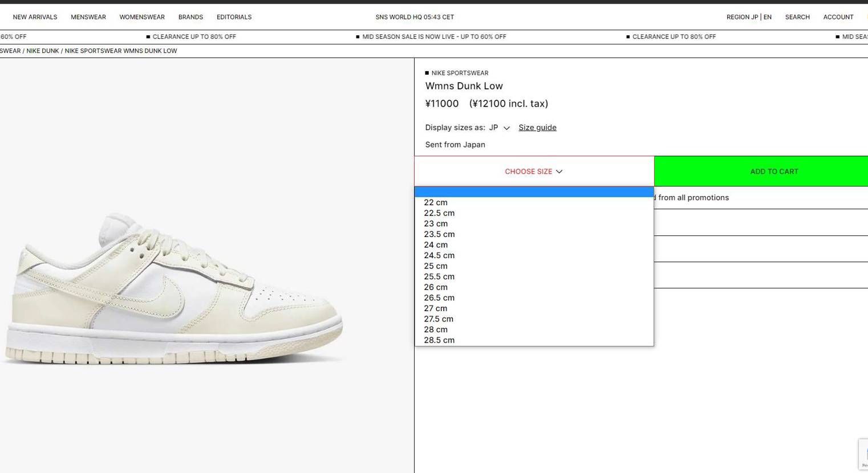The image size is (868, 473).
Task: Select size 27 cm
Action: [534, 308]
